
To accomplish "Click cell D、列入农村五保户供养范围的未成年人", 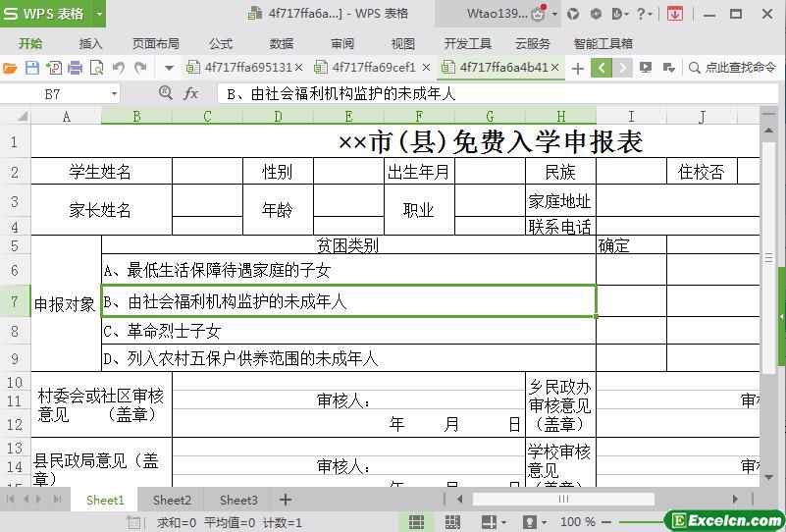I will point(348,358).
